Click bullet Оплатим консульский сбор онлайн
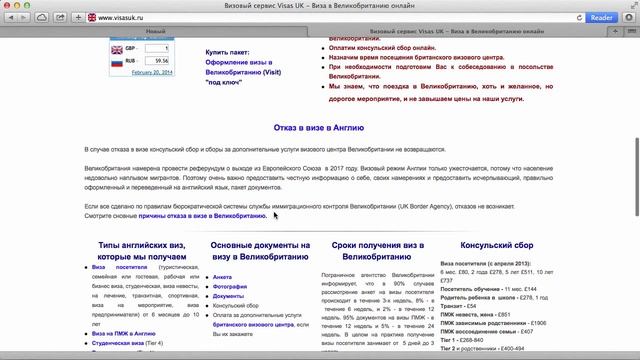This screenshot has width=640, height=360. (x=382, y=48)
